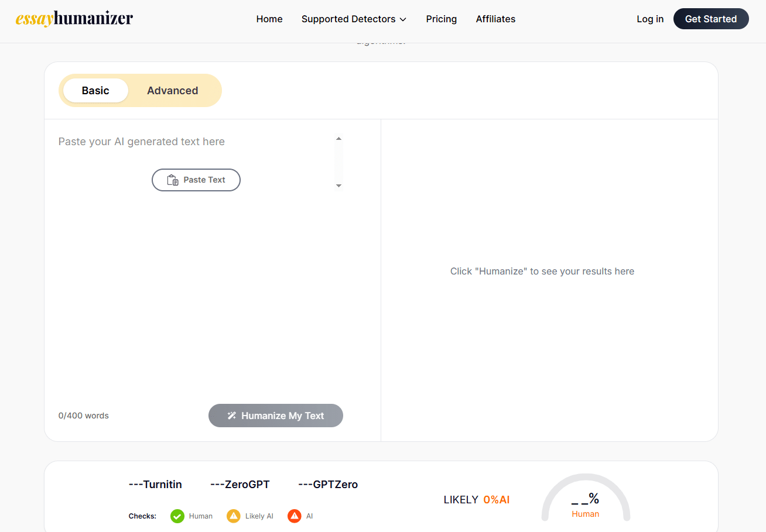Click the red AI warning icon

295,516
